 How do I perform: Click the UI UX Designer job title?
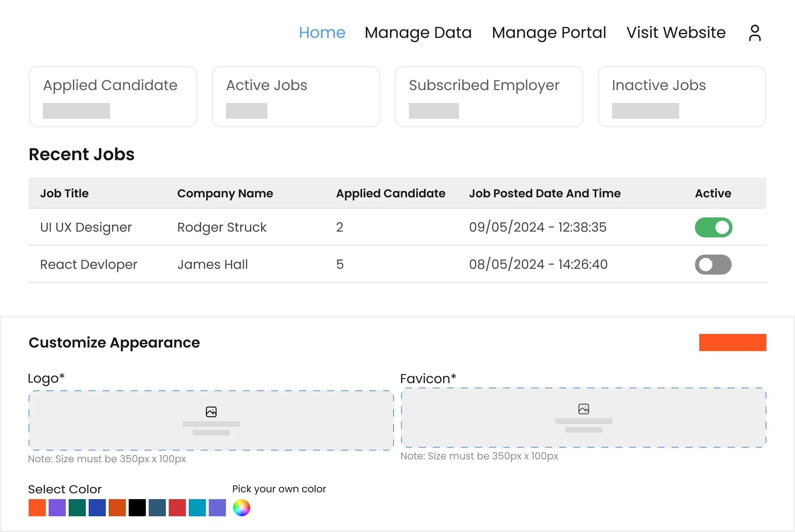tap(86, 227)
